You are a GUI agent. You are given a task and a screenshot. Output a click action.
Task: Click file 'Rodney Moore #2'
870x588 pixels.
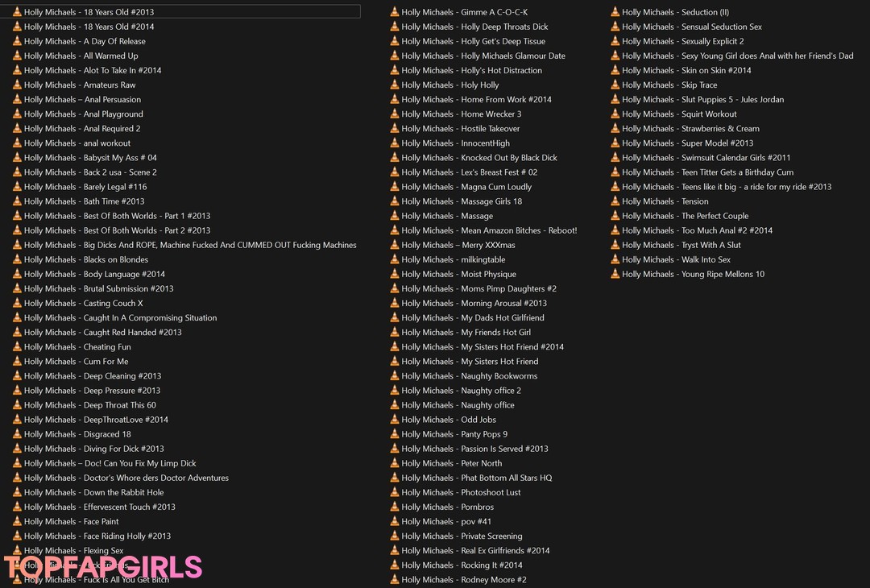click(x=464, y=580)
